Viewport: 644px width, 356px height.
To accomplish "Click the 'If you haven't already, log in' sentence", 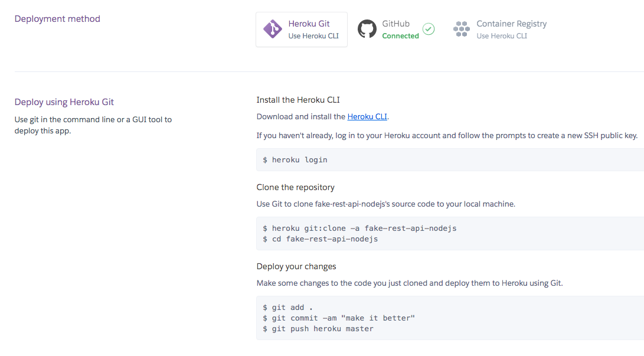I will (x=447, y=136).
